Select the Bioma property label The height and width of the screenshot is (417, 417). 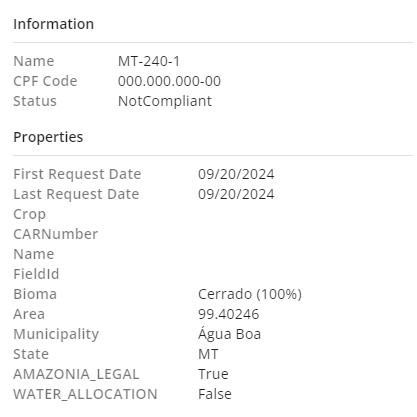pos(35,294)
